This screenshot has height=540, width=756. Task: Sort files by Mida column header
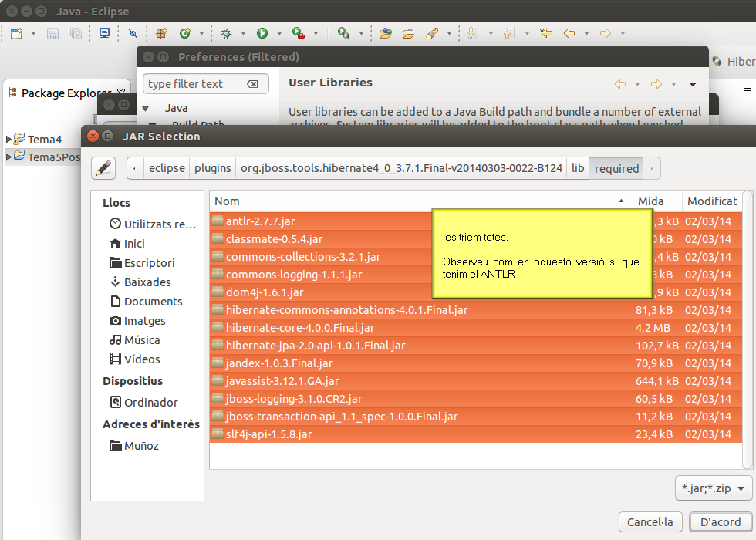point(657,201)
